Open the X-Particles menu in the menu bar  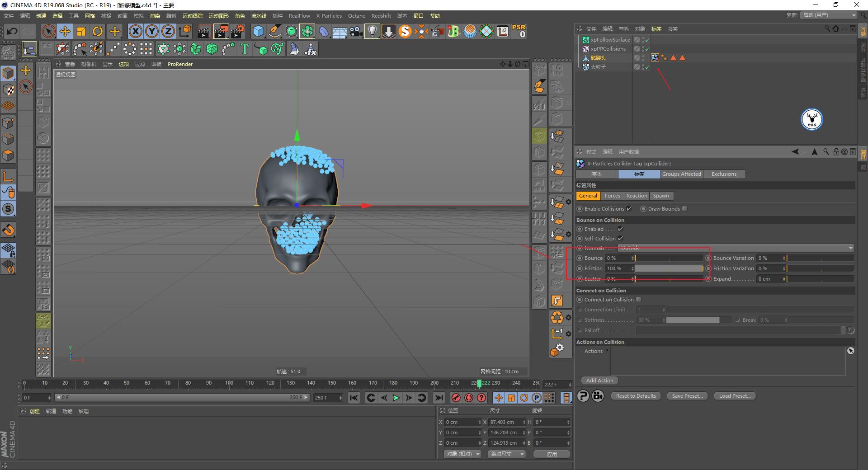[329, 15]
